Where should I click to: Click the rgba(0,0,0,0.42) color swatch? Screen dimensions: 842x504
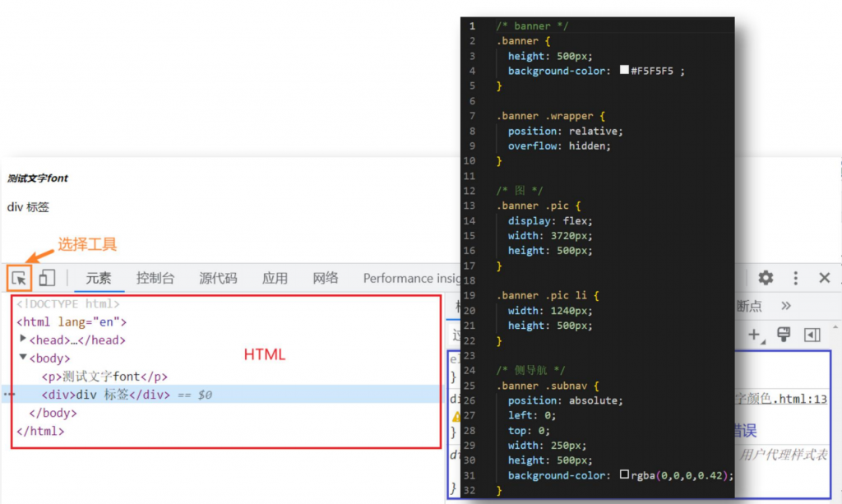click(x=624, y=474)
